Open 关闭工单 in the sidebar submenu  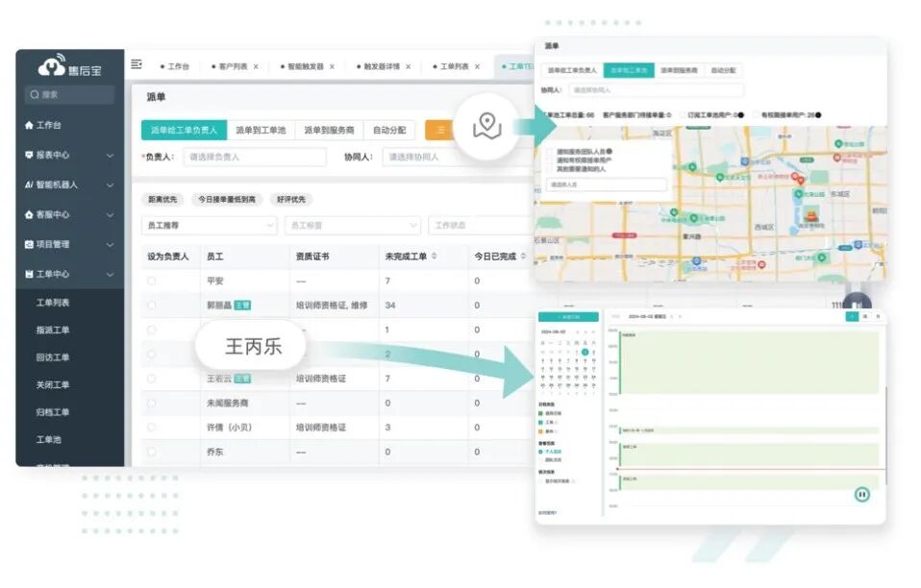pyautogui.click(x=53, y=385)
